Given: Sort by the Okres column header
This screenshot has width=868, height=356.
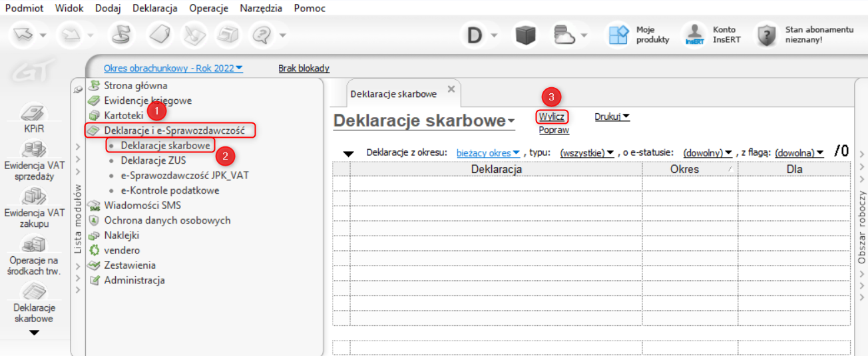Looking at the screenshot, I should click(690, 169).
